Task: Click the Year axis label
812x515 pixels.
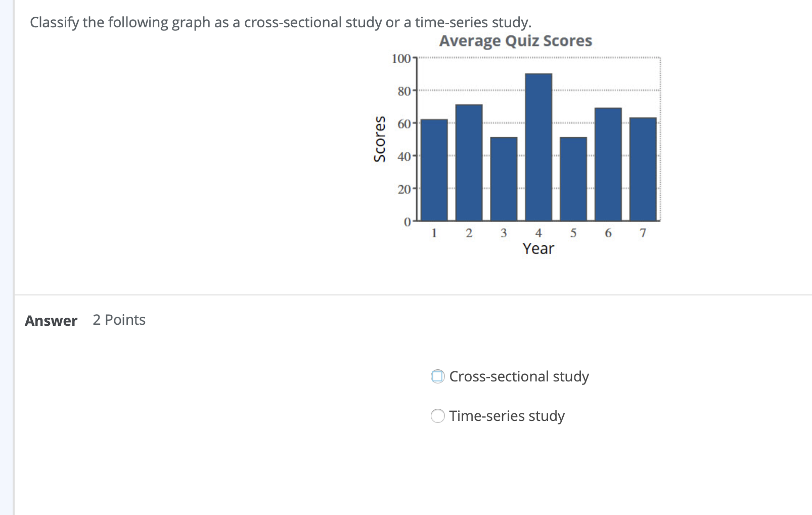Action: point(538,248)
